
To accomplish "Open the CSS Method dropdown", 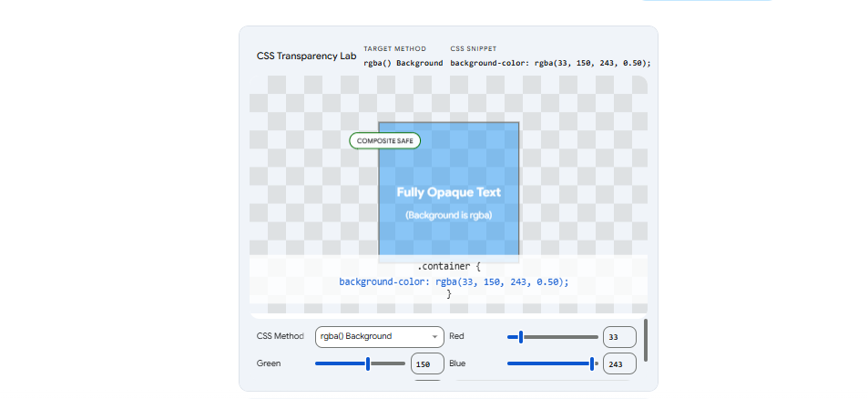I will tap(379, 336).
